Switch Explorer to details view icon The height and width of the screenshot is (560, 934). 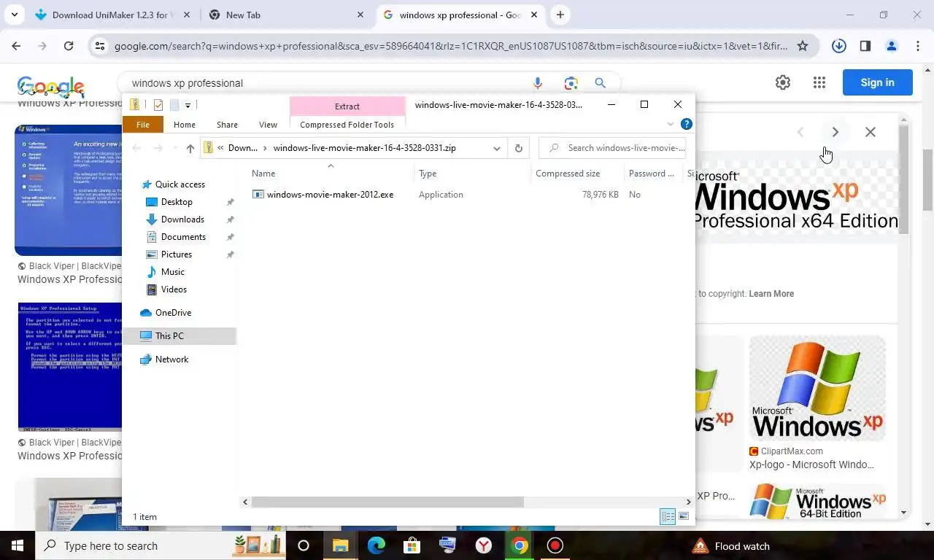(668, 517)
